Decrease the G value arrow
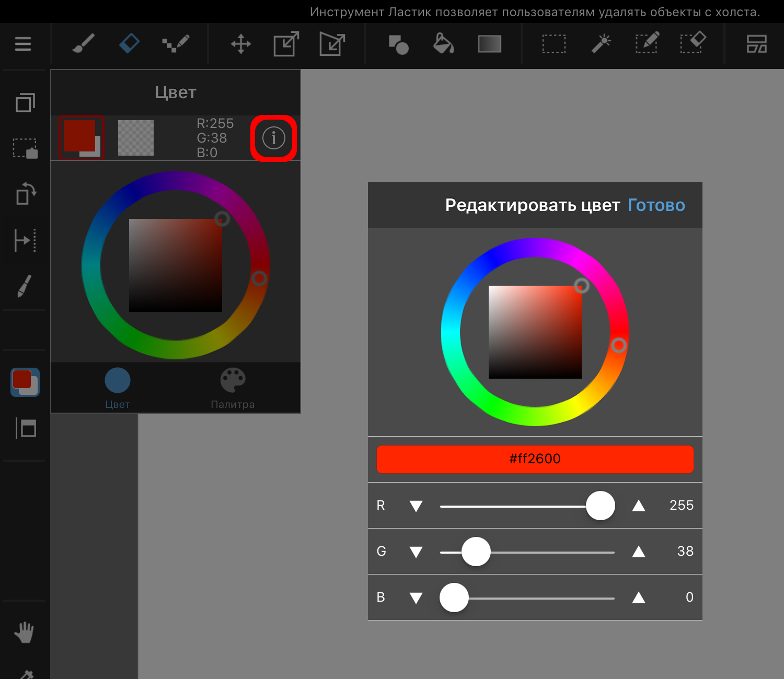Image resolution: width=784 pixels, height=679 pixels. tap(416, 552)
